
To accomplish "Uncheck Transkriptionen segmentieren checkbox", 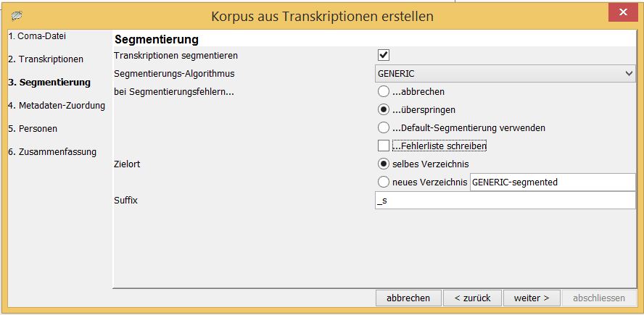I will pyautogui.click(x=384, y=55).
